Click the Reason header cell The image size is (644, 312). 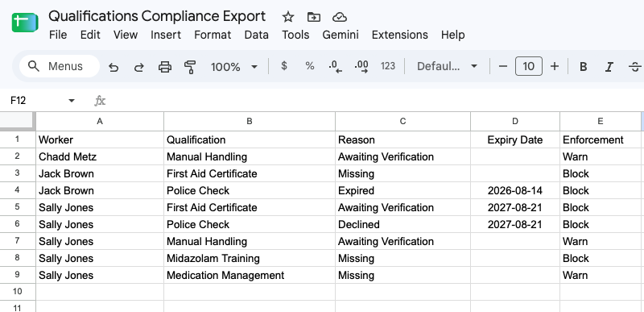(402, 139)
